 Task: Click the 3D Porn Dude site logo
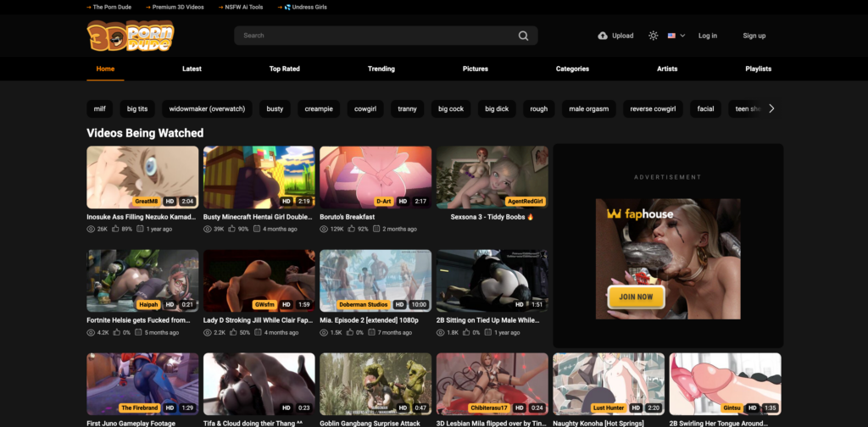coord(131,36)
